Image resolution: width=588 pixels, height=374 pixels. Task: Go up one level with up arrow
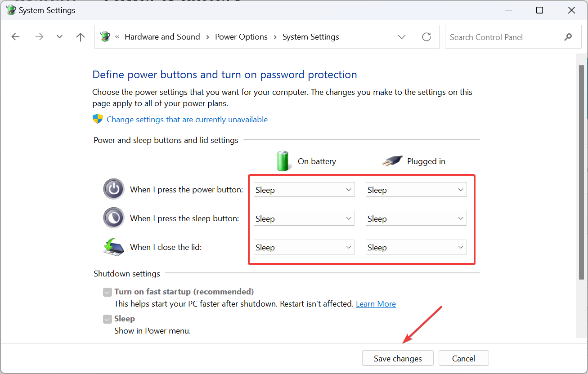[x=81, y=37]
